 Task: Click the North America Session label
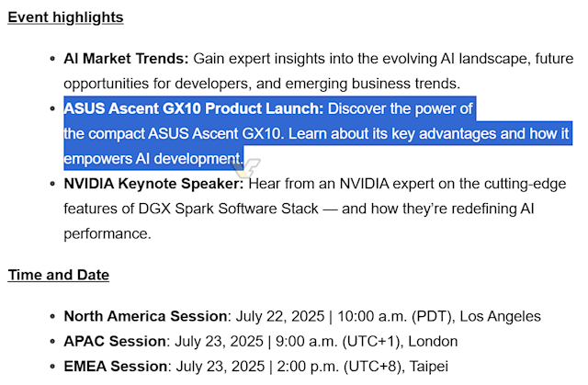click(145, 316)
